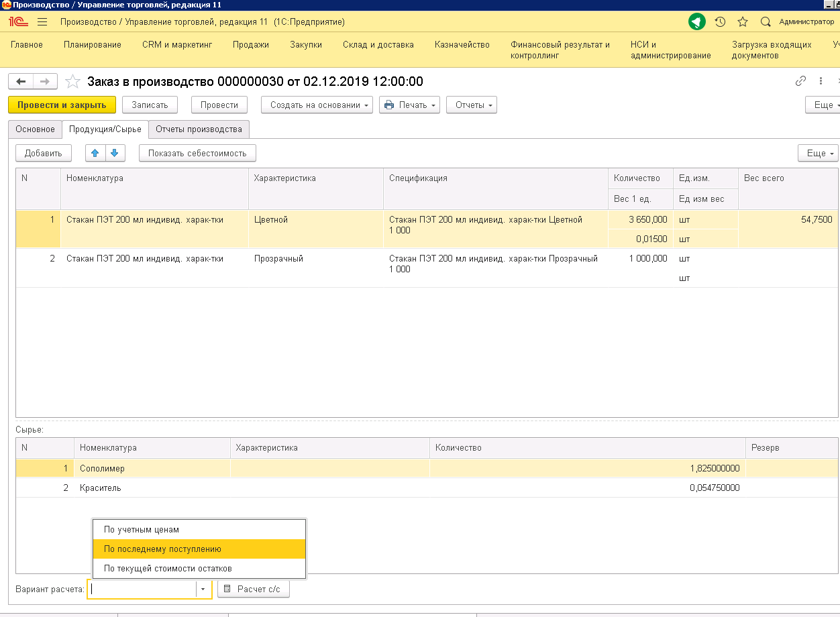
Task: Click 'Показать себестоимость' button
Action: pyautogui.click(x=197, y=154)
